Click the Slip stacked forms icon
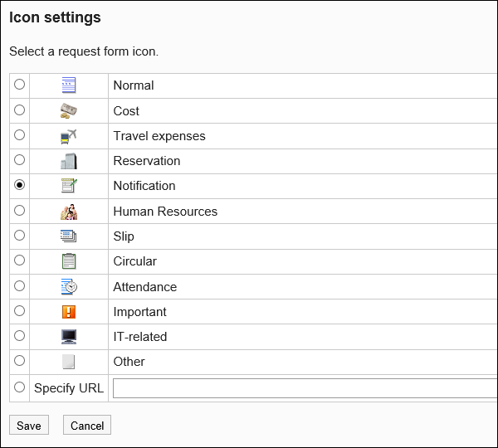 click(x=69, y=236)
